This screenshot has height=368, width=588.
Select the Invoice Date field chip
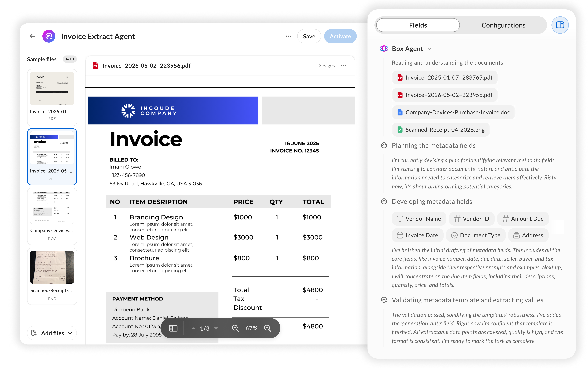(417, 235)
